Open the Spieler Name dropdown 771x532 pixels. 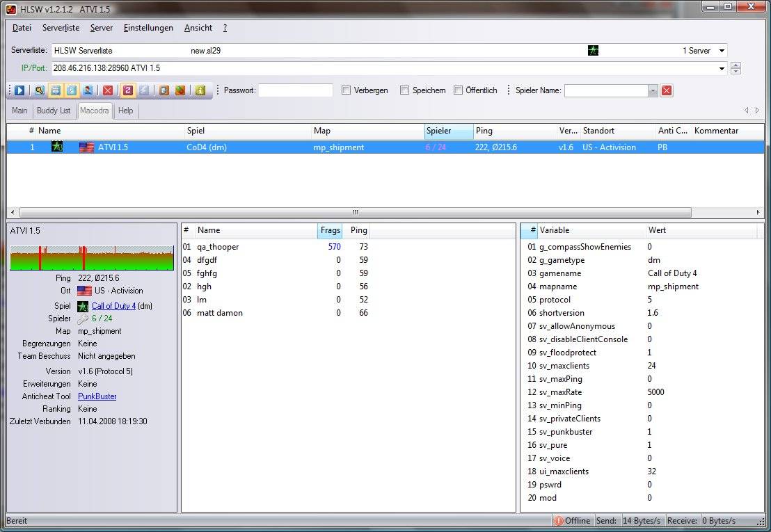(x=653, y=90)
